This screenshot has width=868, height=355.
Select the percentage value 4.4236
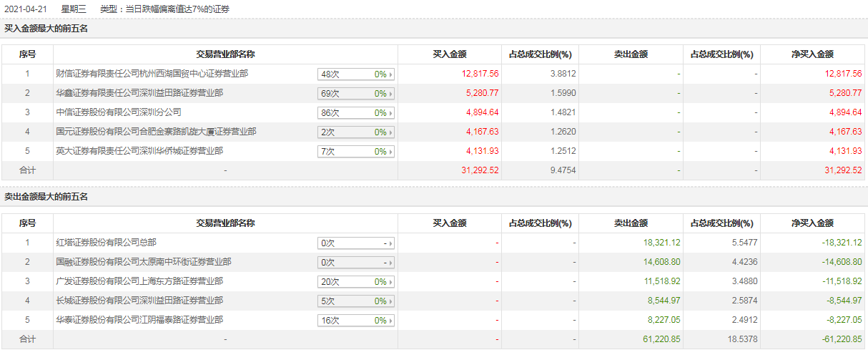pyautogui.click(x=744, y=262)
